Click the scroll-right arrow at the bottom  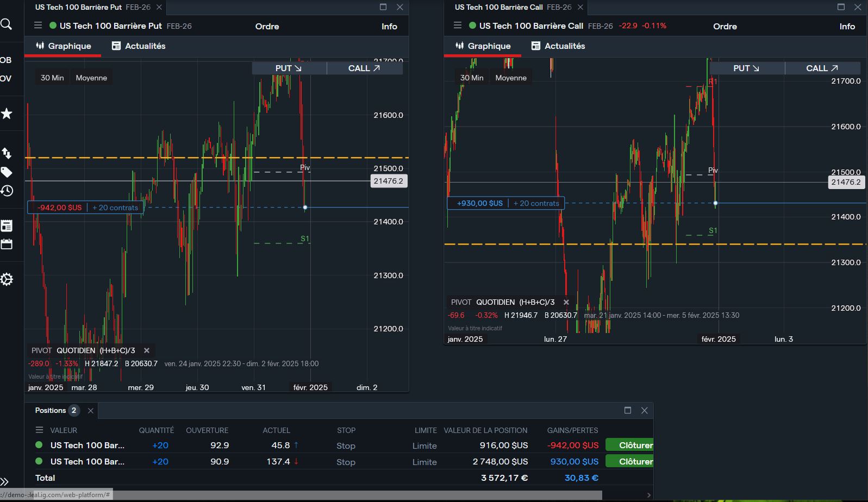[x=648, y=495]
